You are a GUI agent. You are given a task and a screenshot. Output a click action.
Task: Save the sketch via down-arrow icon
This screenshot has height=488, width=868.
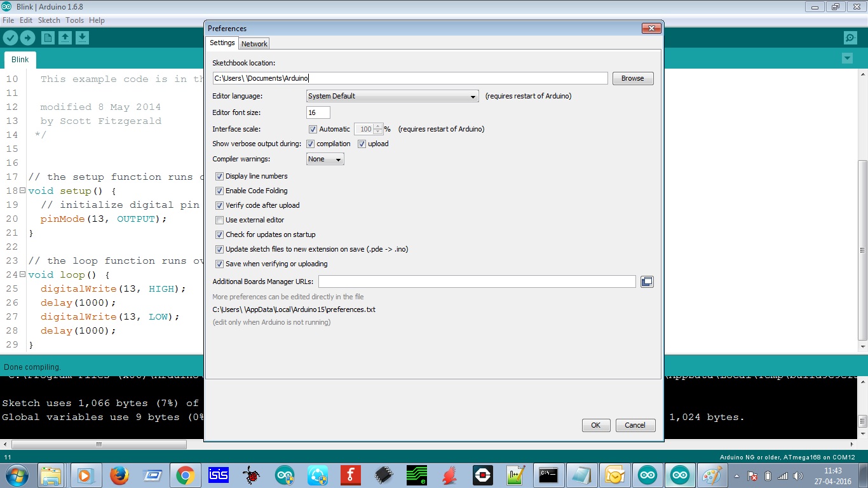coord(82,38)
